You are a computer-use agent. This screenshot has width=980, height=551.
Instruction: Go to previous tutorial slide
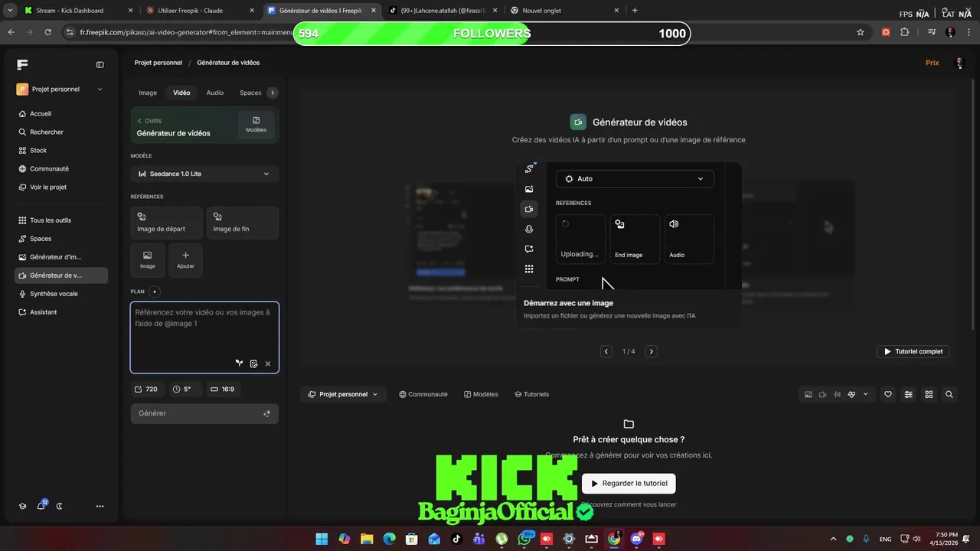pos(606,351)
